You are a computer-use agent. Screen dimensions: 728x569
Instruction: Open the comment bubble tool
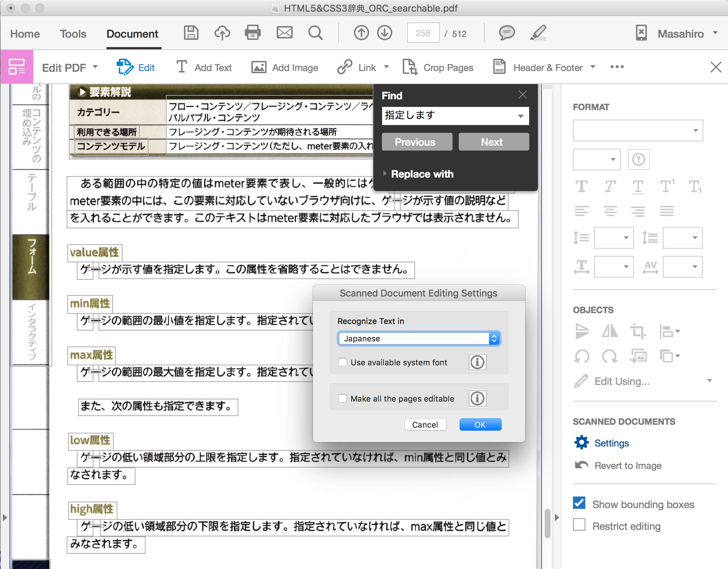tap(507, 33)
